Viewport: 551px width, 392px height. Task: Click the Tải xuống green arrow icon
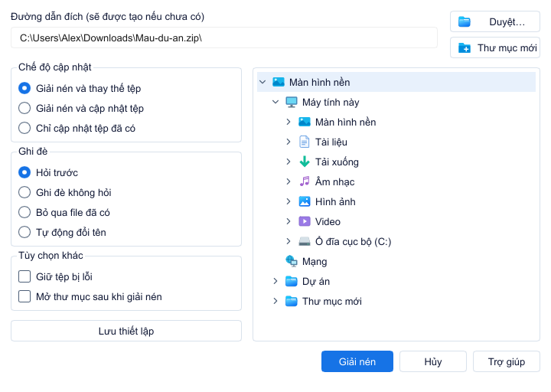[x=305, y=162]
